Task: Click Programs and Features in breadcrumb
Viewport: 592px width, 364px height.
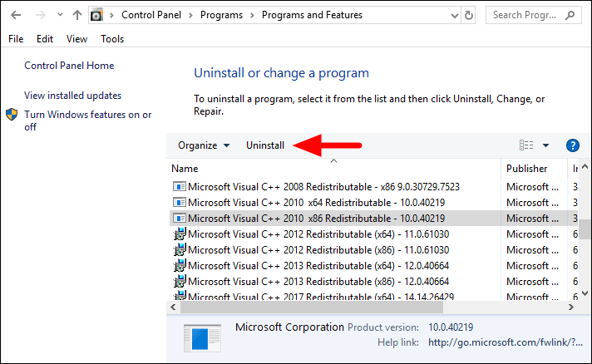Action: point(312,15)
